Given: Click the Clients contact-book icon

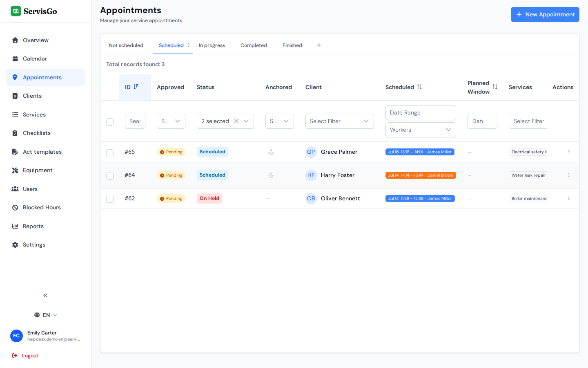Looking at the screenshot, I should coord(15,96).
